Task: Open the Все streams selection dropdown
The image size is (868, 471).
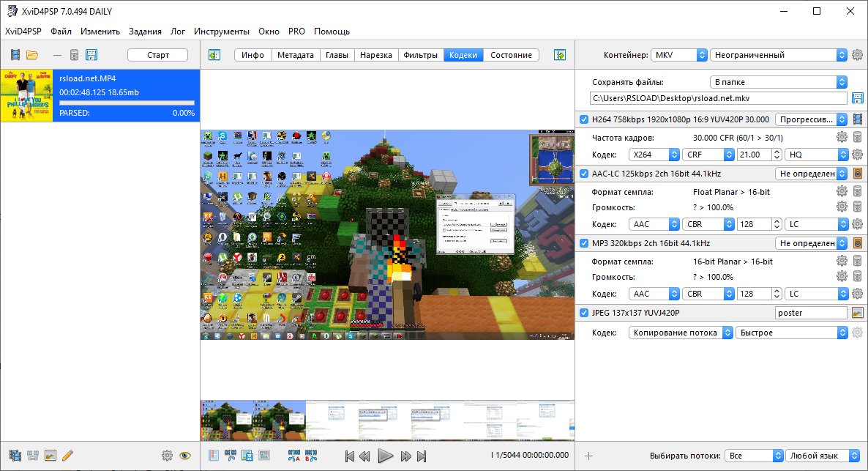Action: tap(754, 456)
